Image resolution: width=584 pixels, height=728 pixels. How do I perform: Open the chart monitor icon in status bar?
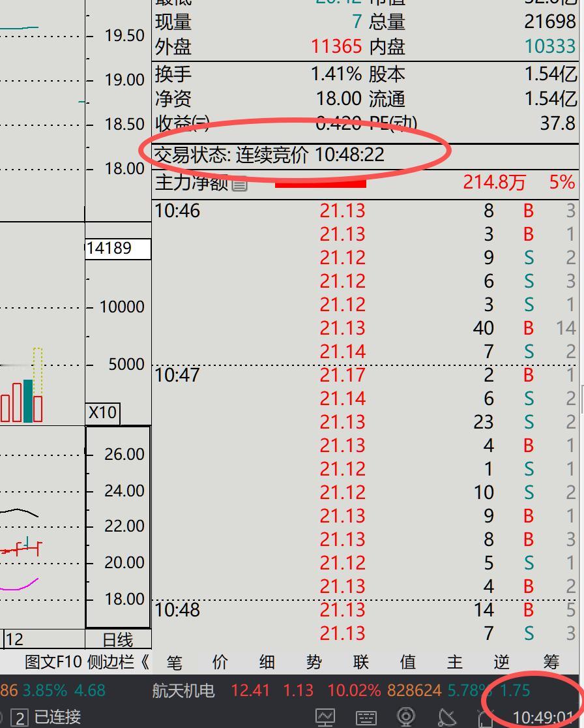click(325, 718)
